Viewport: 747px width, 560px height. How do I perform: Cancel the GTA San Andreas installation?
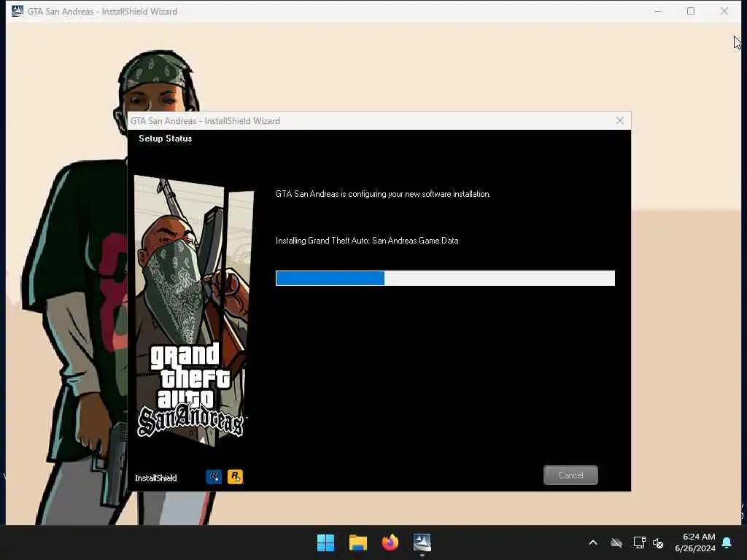pos(570,475)
